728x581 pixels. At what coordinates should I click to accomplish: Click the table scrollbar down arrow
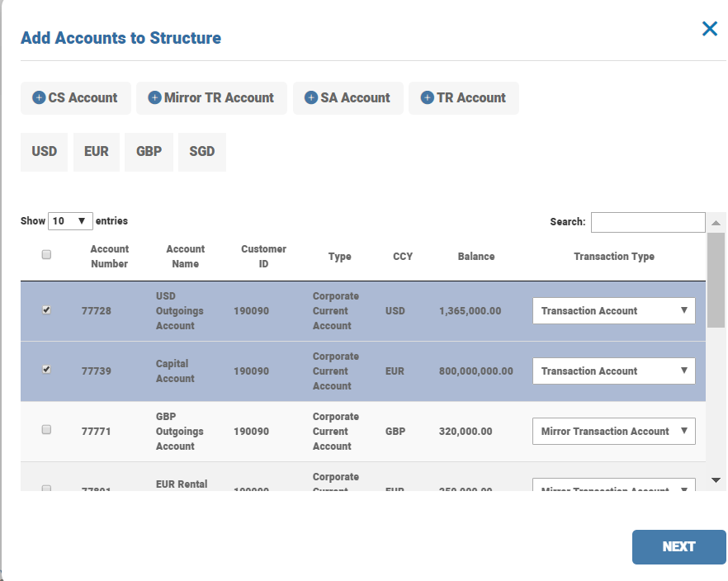pyautogui.click(x=716, y=480)
